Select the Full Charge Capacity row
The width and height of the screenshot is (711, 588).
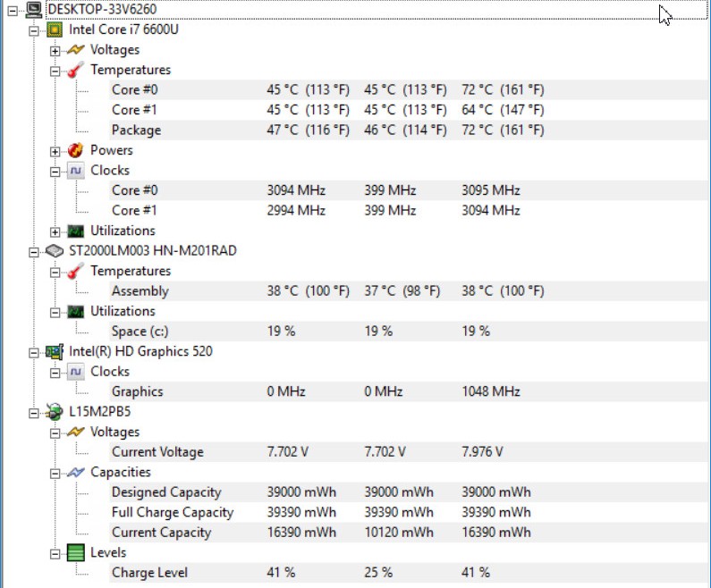pyautogui.click(x=409, y=512)
